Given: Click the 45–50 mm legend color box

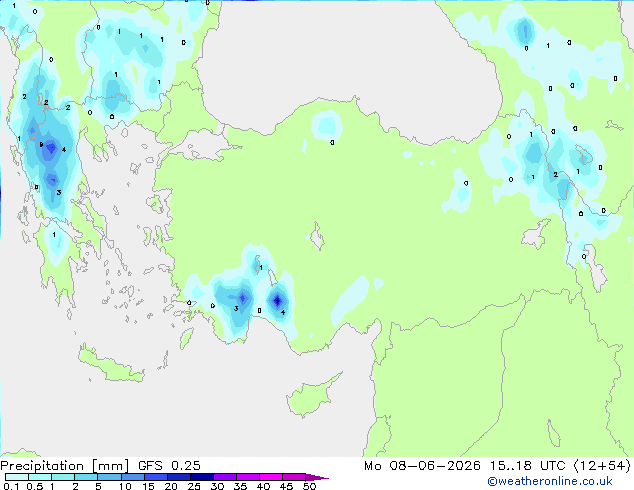Looking at the screenshot, I should tap(294, 477).
